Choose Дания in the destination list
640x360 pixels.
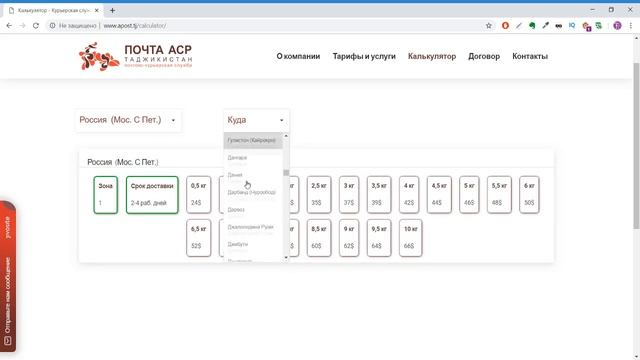click(253, 175)
